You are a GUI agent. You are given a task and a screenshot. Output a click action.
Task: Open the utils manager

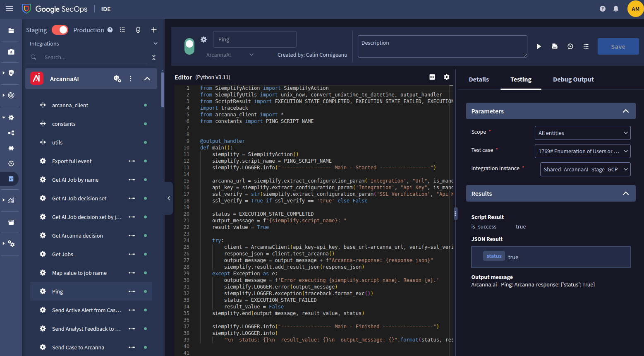pyautogui.click(x=91, y=142)
